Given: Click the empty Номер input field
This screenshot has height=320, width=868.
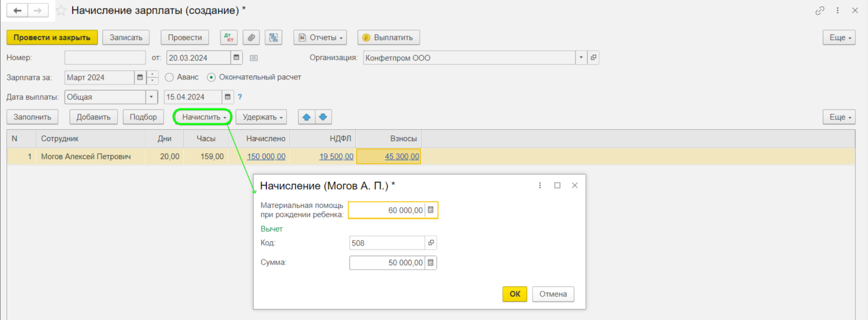Looking at the screenshot, I should pos(105,57).
